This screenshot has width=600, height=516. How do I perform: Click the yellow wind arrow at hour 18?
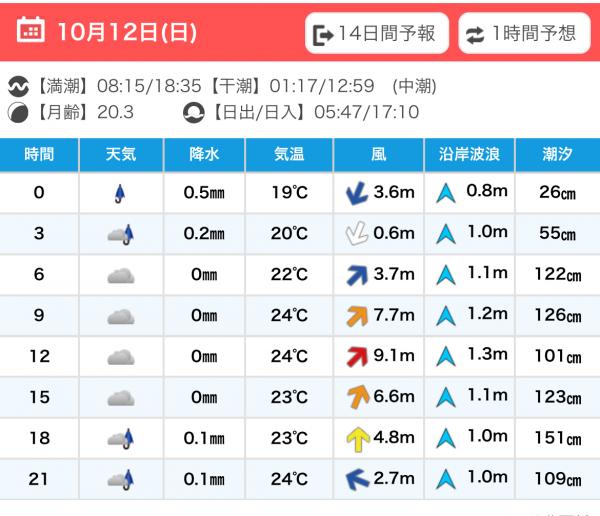[x=357, y=438]
